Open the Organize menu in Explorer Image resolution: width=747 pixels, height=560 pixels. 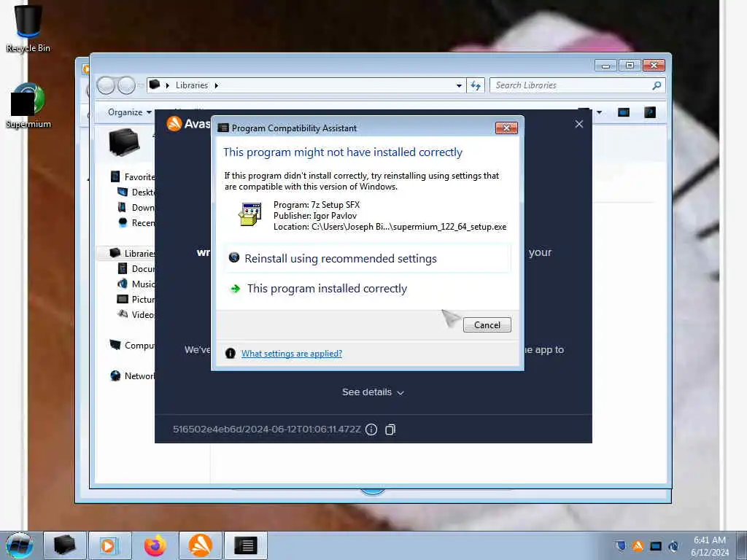point(130,112)
